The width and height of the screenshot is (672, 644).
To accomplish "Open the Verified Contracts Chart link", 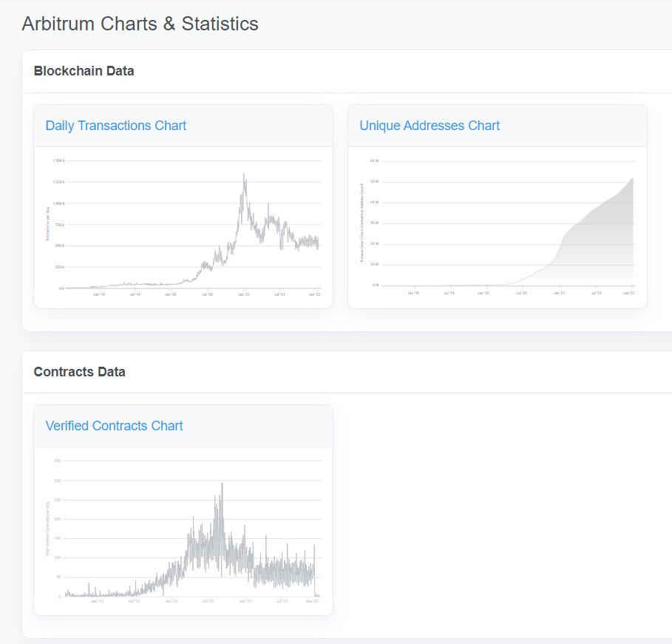I will click(x=114, y=426).
